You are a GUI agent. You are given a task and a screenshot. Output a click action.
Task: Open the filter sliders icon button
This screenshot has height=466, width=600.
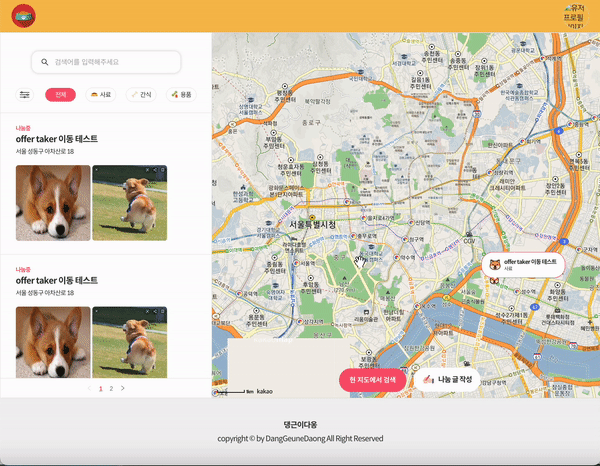click(x=24, y=95)
